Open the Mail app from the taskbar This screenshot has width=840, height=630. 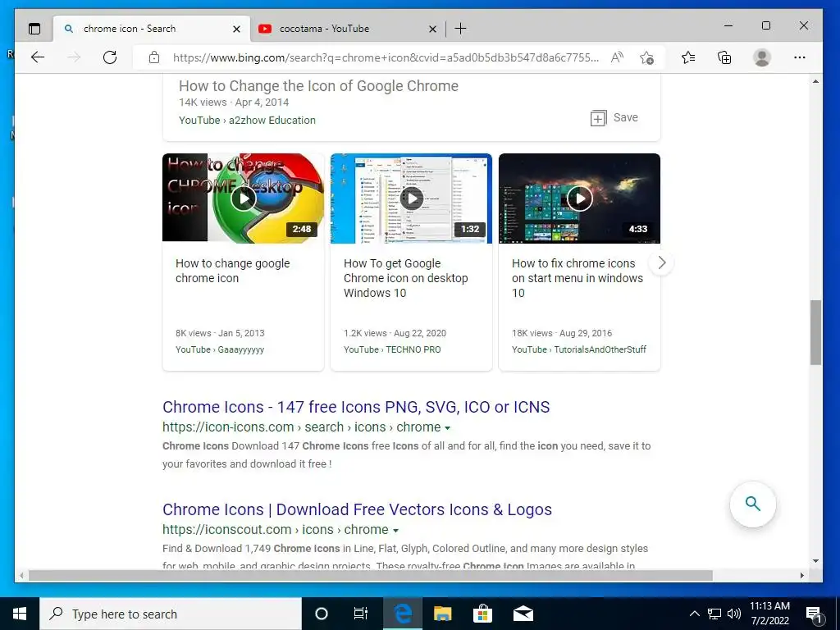point(523,614)
